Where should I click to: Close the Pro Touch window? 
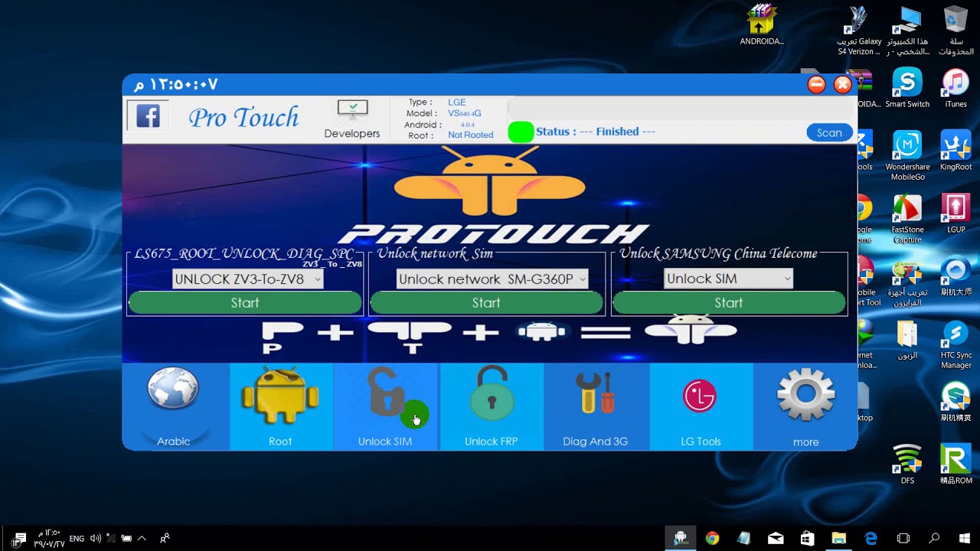843,85
